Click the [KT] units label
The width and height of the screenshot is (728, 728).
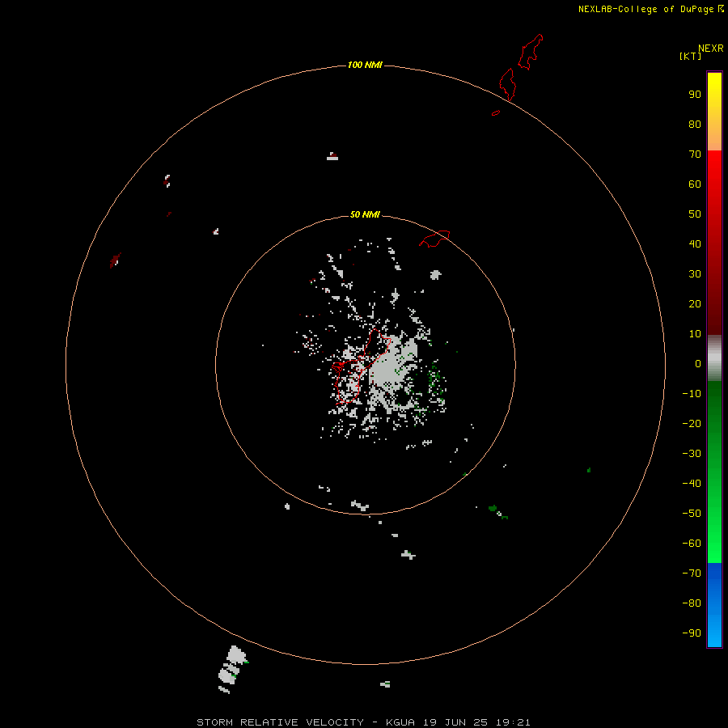690,56
